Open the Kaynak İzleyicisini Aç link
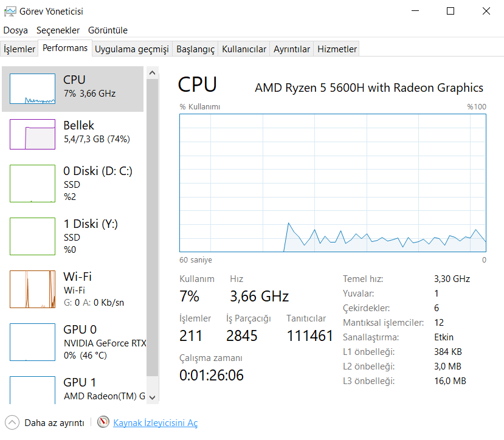Viewport: 504px width, 440px height. pos(155,423)
